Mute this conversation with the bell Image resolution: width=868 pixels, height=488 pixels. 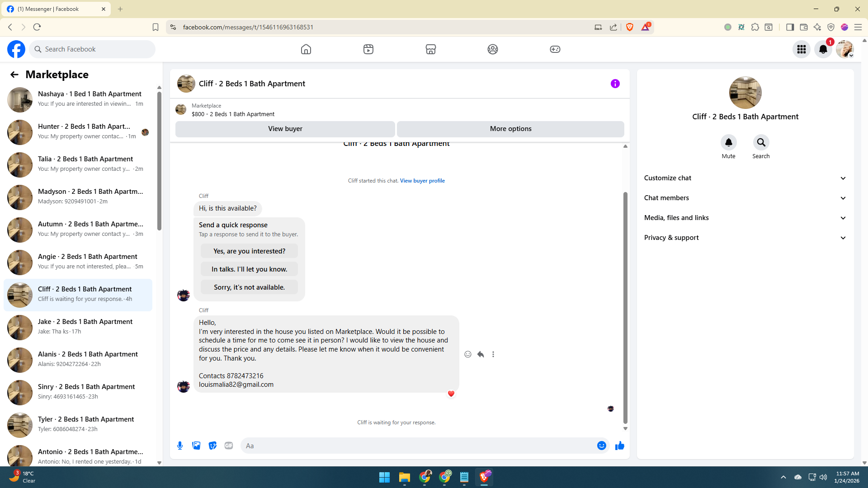click(728, 143)
